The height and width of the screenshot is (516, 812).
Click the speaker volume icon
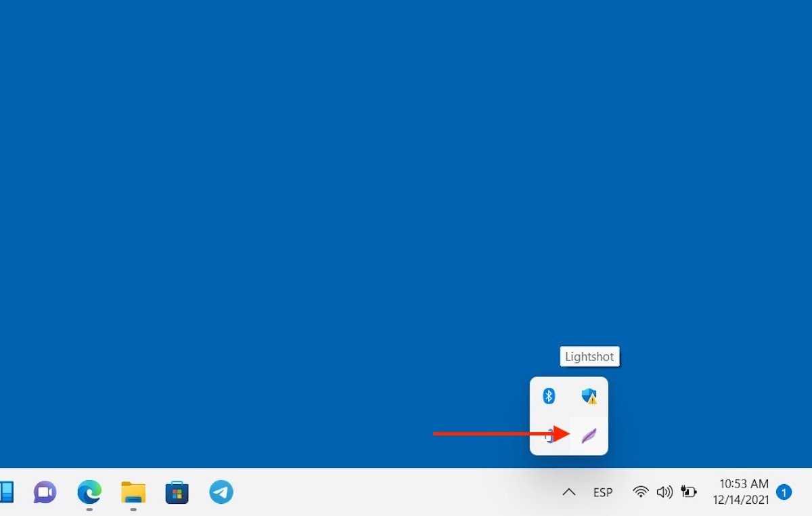coord(664,492)
